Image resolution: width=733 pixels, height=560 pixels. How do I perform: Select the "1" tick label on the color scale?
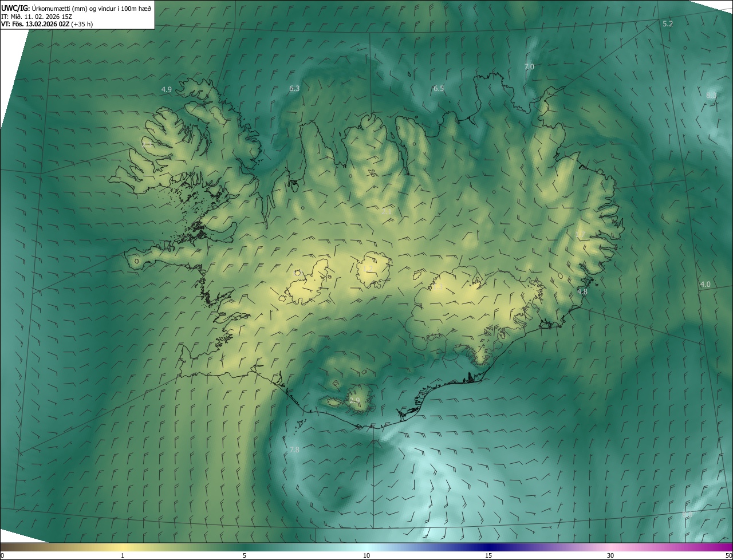click(123, 556)
